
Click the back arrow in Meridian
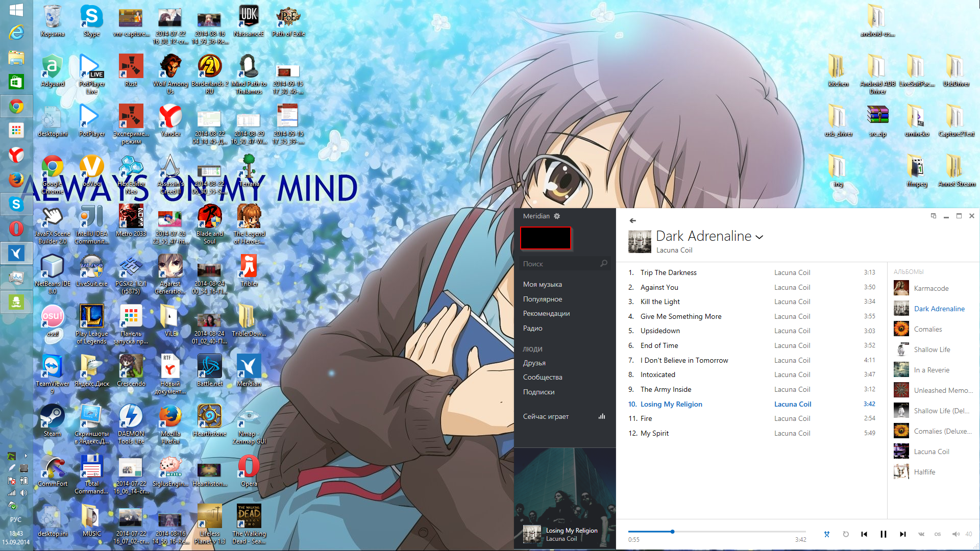632,221
